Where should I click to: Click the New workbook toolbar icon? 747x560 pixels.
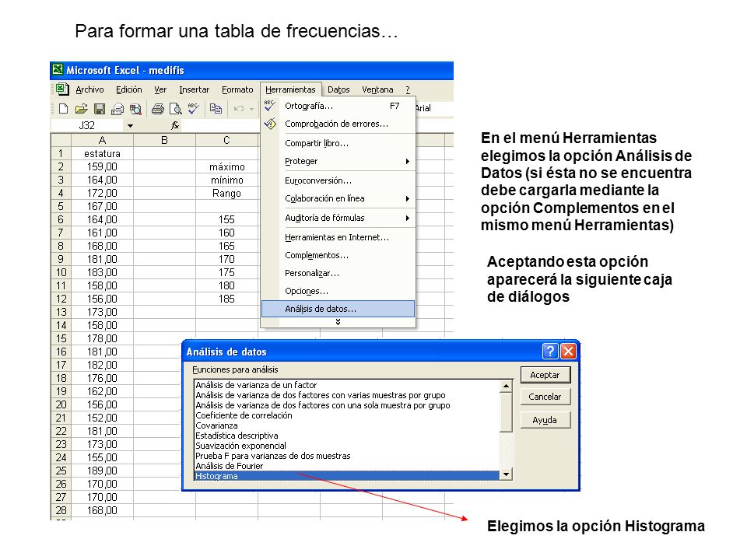pyautogui.click(x=63, y=109)
